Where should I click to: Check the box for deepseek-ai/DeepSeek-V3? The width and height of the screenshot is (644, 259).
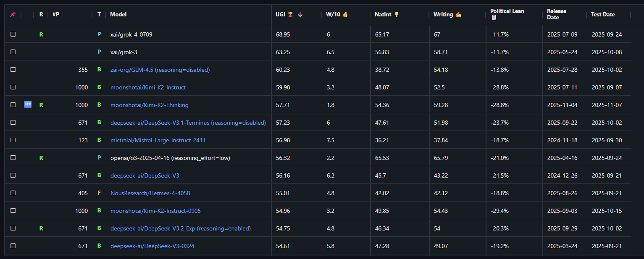13,175
